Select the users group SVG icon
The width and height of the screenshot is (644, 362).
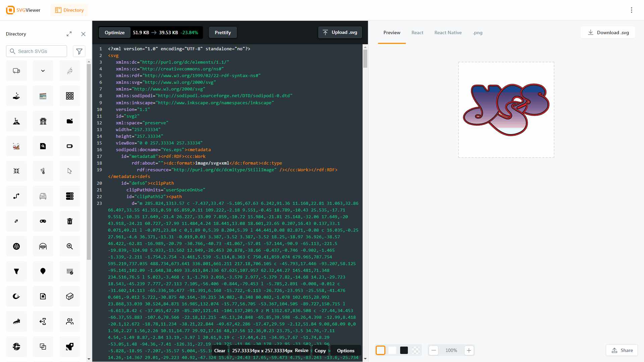[x=70, y=321]
